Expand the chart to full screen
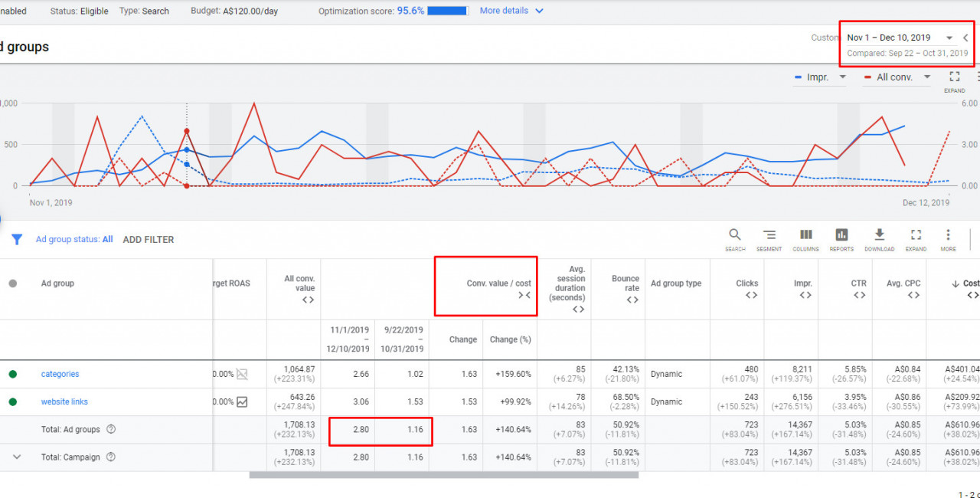Image resolution: width=980 pixels, height=498 pixels. [954, 77]
